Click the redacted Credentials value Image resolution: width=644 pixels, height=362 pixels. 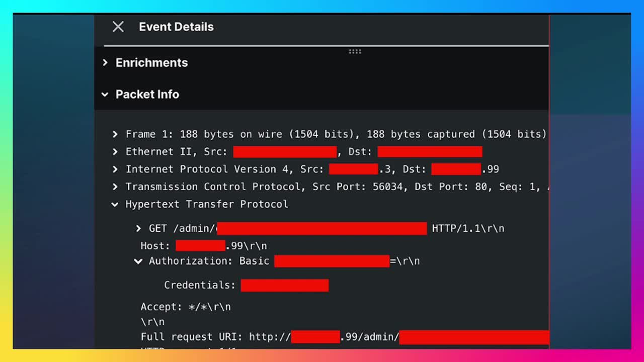coord(285,286)
